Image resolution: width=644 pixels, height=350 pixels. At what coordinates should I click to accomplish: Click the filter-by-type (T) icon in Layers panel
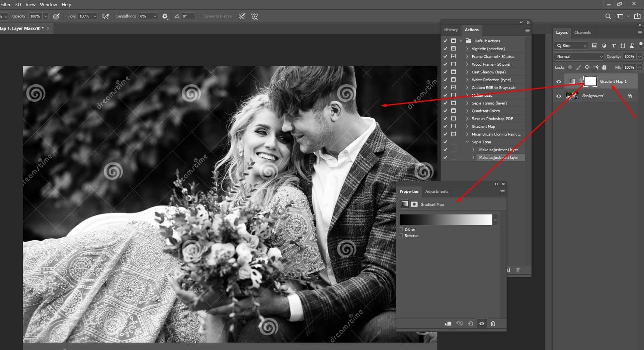(x=614, y=46)
